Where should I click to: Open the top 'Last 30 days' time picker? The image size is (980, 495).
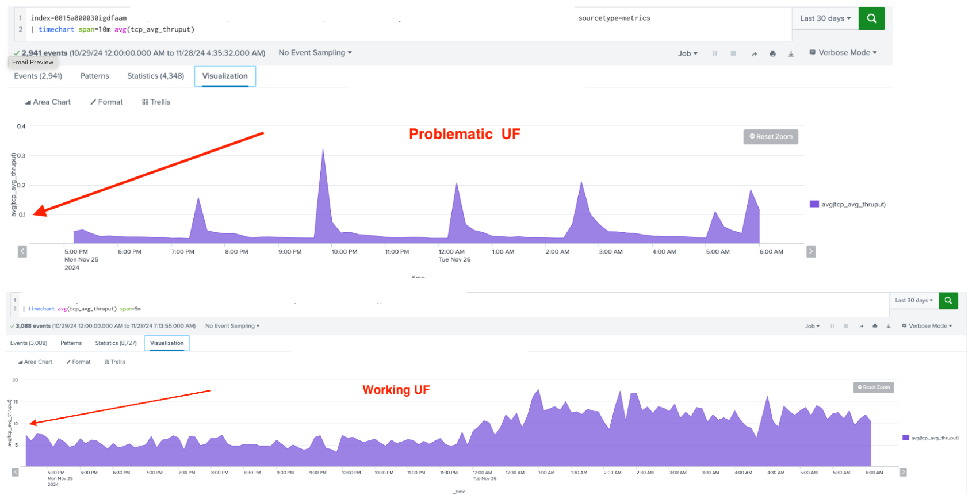[x=825, y=18]
